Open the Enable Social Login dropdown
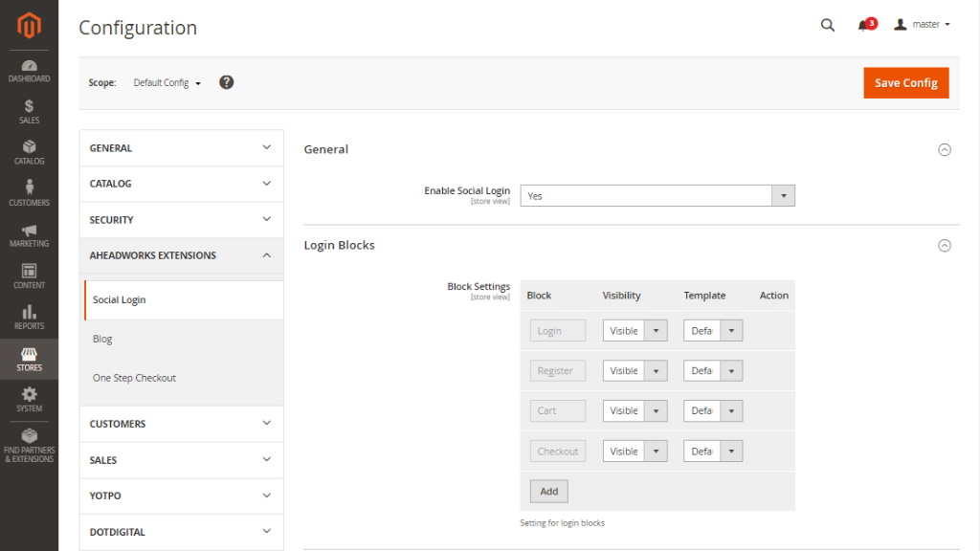 pos(657,195)
